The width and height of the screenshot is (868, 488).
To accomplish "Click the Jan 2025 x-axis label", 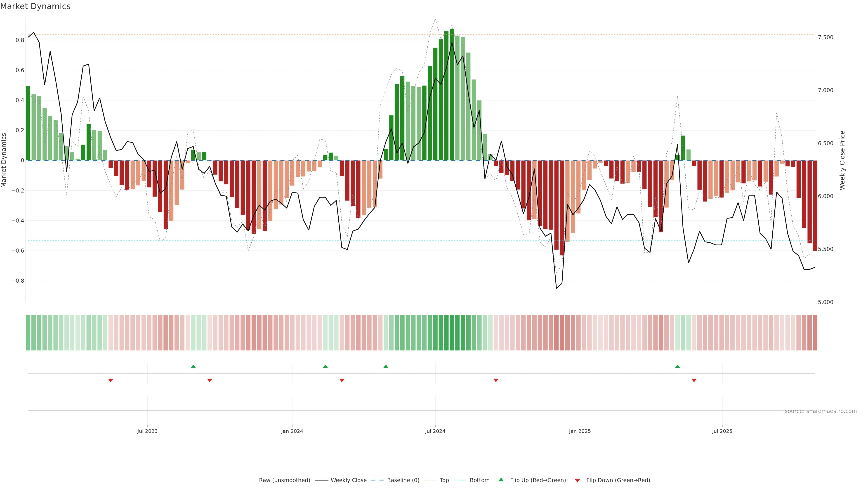I will click(580, 431).
